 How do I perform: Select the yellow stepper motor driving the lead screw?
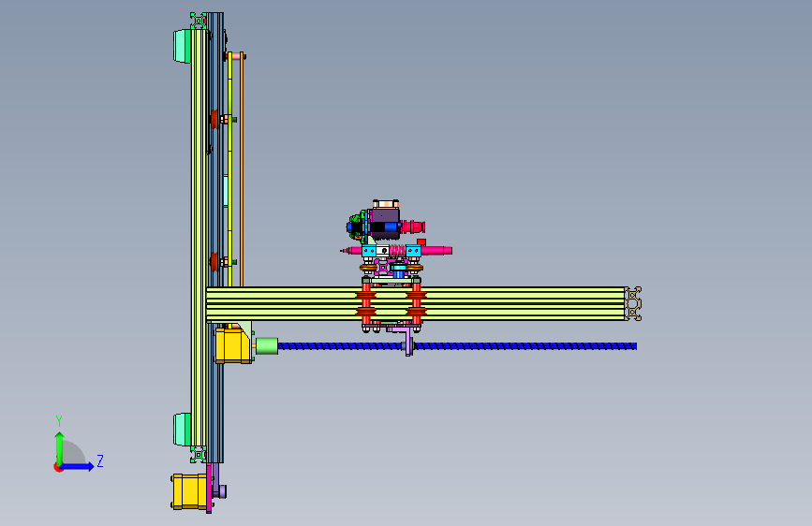coord(233,345)
